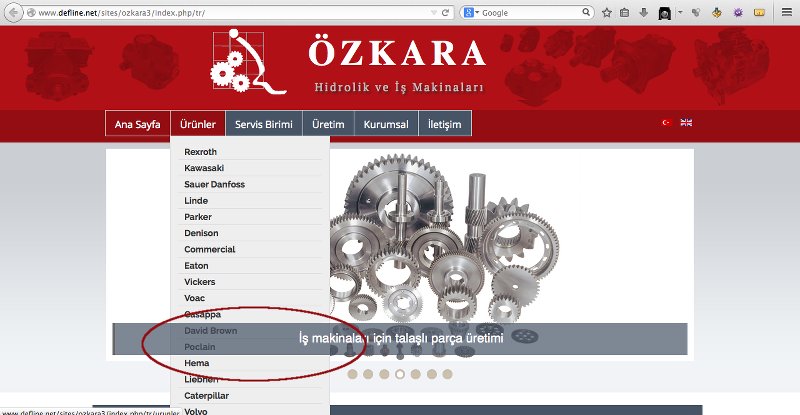This screenshot has width=800, height=415.
Task: Expand the arrow next to camera extension
Action: [x=680, y=13]
